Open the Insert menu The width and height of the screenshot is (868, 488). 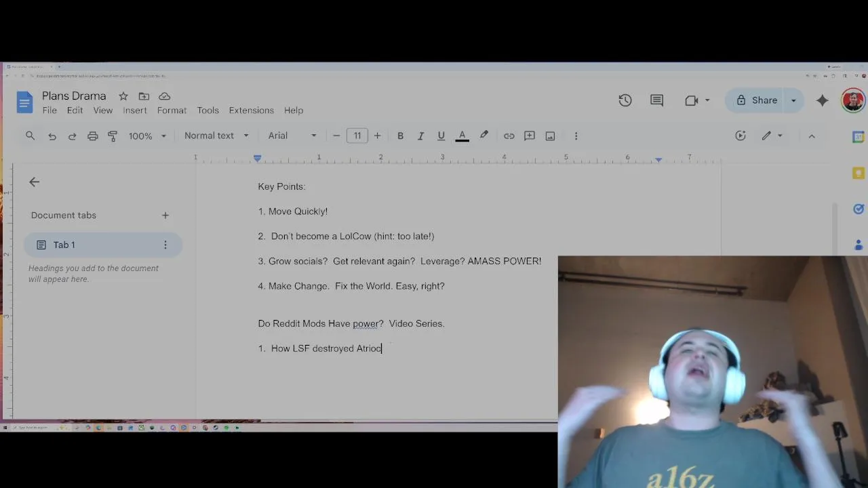tap(135, 110)
